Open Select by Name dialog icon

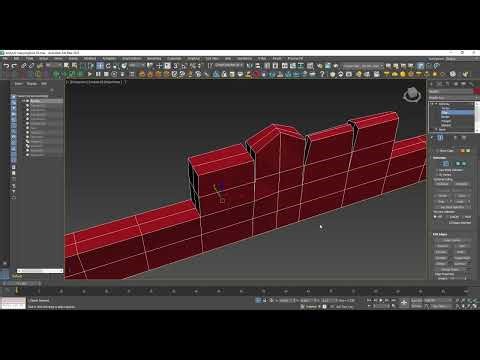[74, 66]
